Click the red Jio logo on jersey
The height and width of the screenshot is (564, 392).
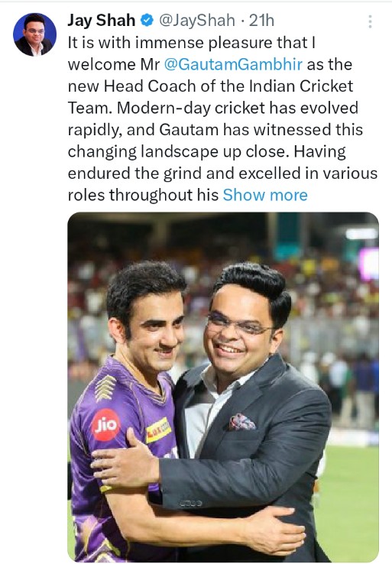click(x=105, y=425)
